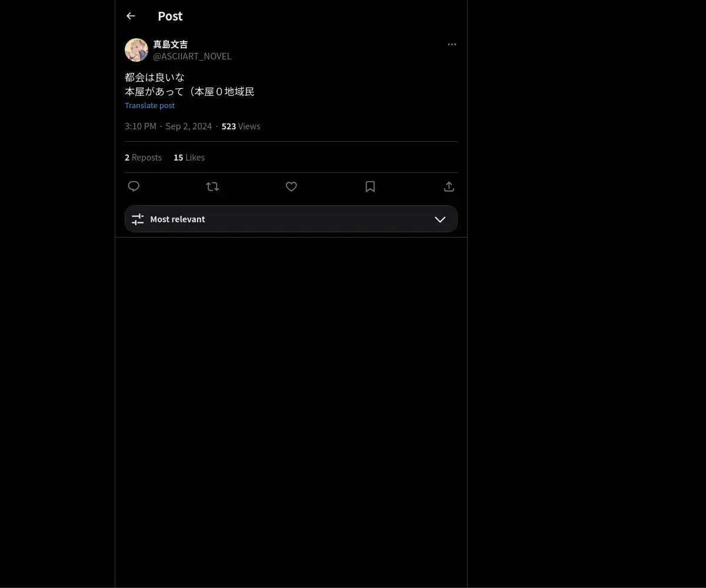Click the reply speech bubble icon
Viewport: 706px width, 588px height.
coord(134,186)
